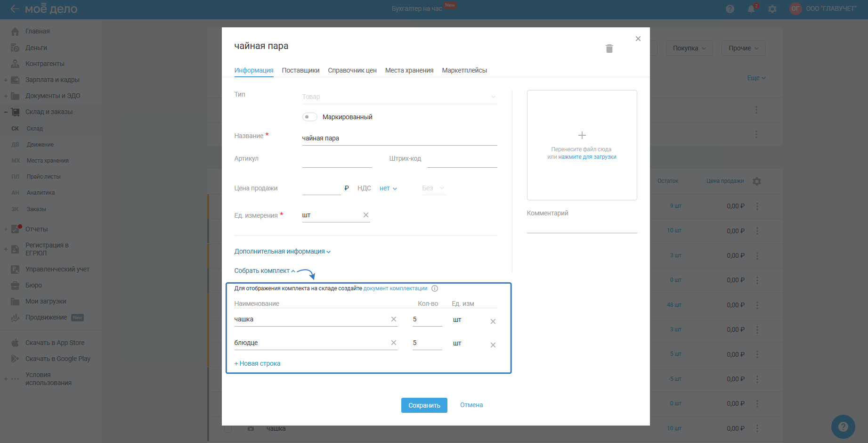This screenshot has height=443, width=868.
Task: Click the plus icon to upload image
Action: 582,136
